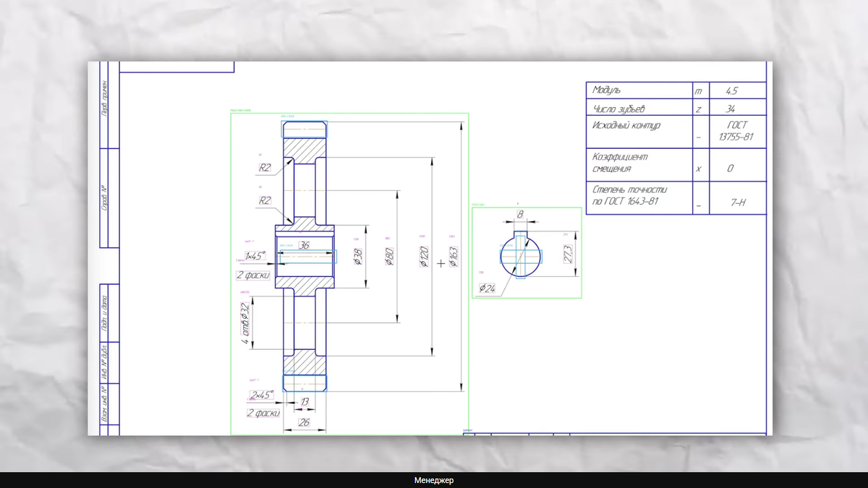
Task: Click the hub width dimension 36
Action: tap(304, 246)
